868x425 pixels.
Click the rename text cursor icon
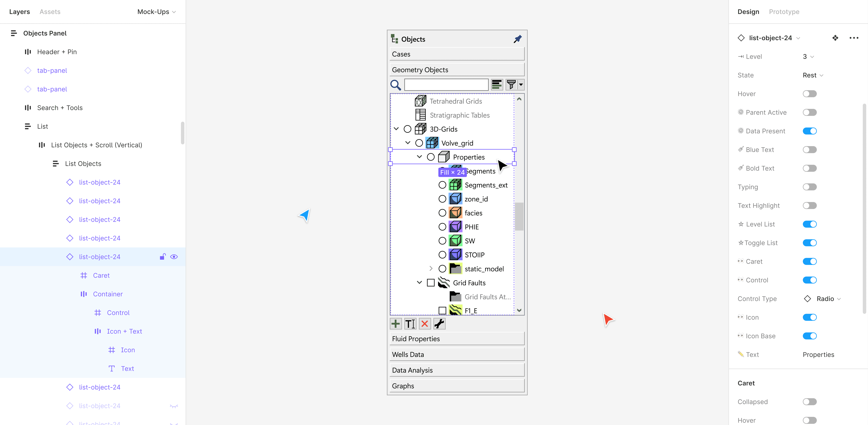pos(410,324)
